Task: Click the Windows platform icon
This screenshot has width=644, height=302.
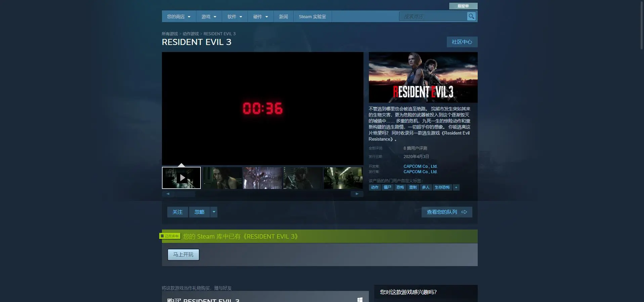Action: click(360, 300)
